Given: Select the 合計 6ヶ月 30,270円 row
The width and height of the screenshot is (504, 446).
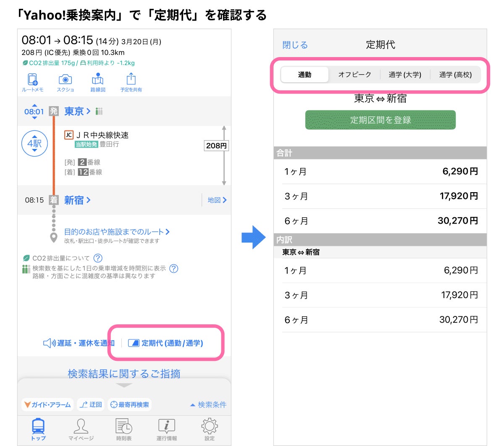Looking at the screenshot, I should tap(380, 221).
